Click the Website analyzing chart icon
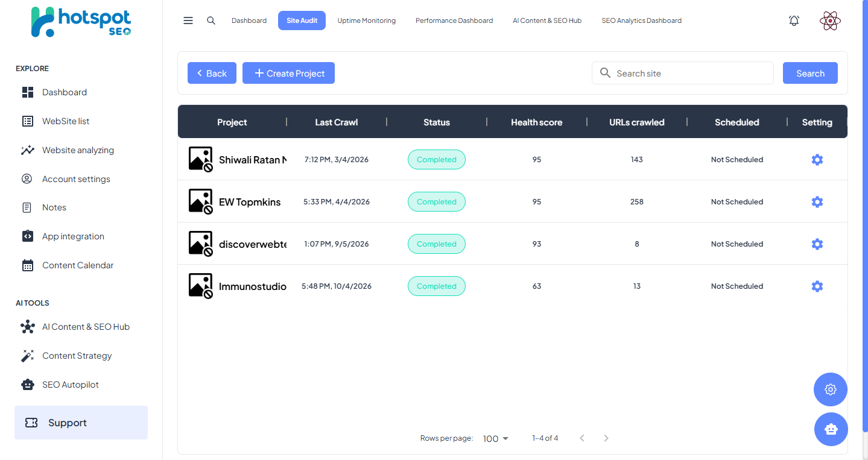The height and width of the screenshot is (460, 868). (28, 150)
